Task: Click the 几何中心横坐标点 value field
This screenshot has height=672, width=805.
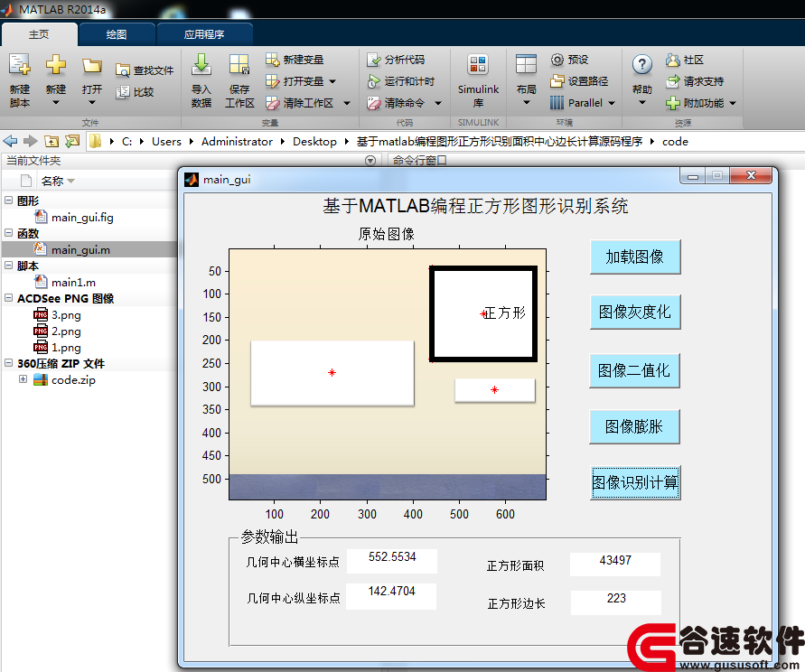Action: tap(392, 561)
